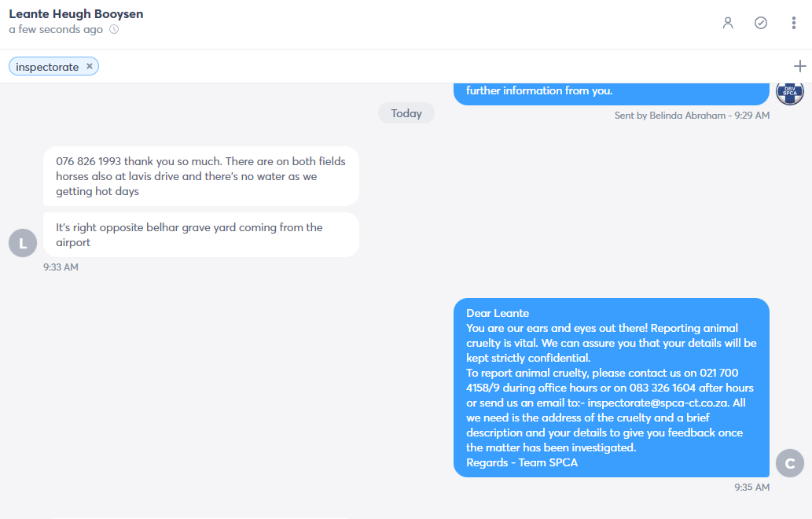The width and height of the screenshot is (812, 519).
Task: Click the SPCA logo avatar
Action: pyautogui.click(x=790, y=94)
